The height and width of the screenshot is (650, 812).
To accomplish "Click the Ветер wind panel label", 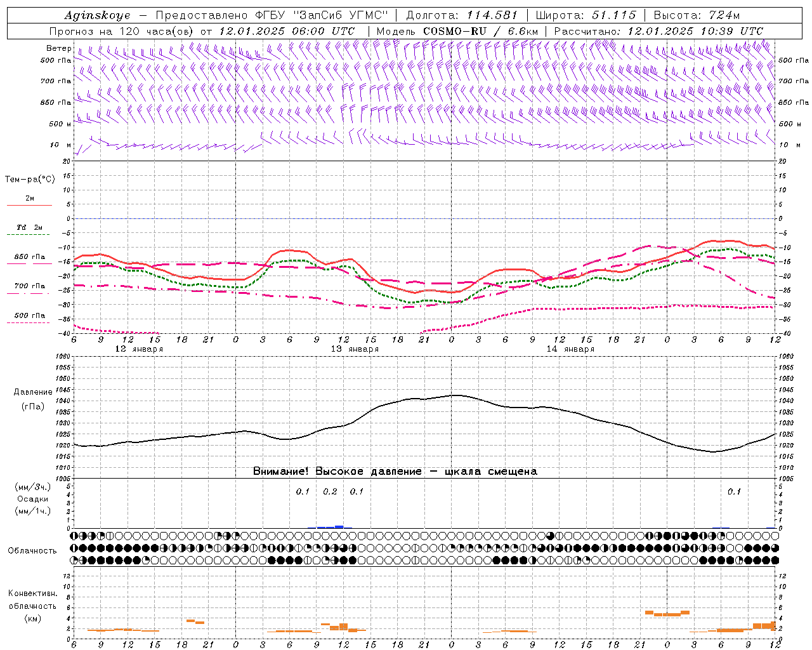I will coord(58,48).
